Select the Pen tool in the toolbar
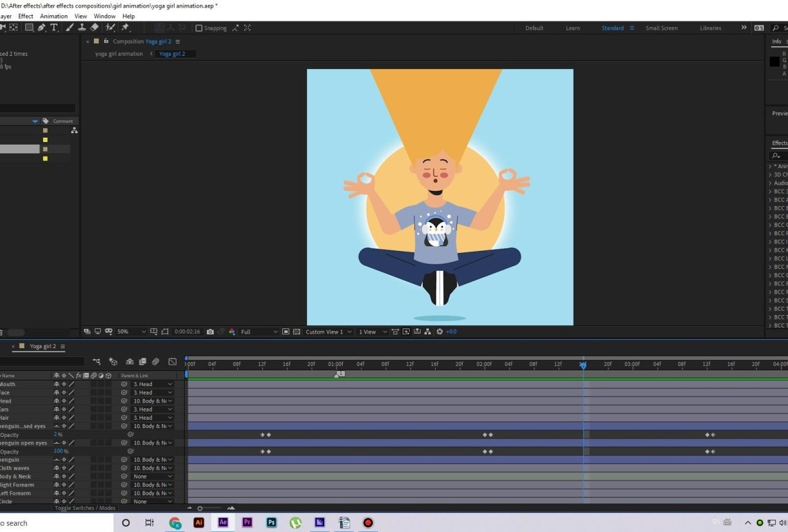This screenshot has width=788, height=532. [x=41, y=28]
